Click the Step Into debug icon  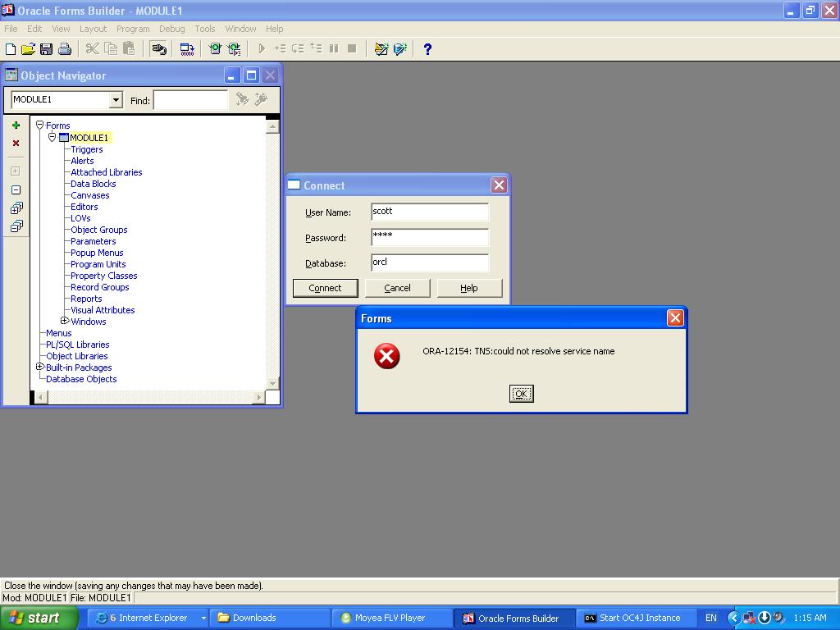click(280, 49)
